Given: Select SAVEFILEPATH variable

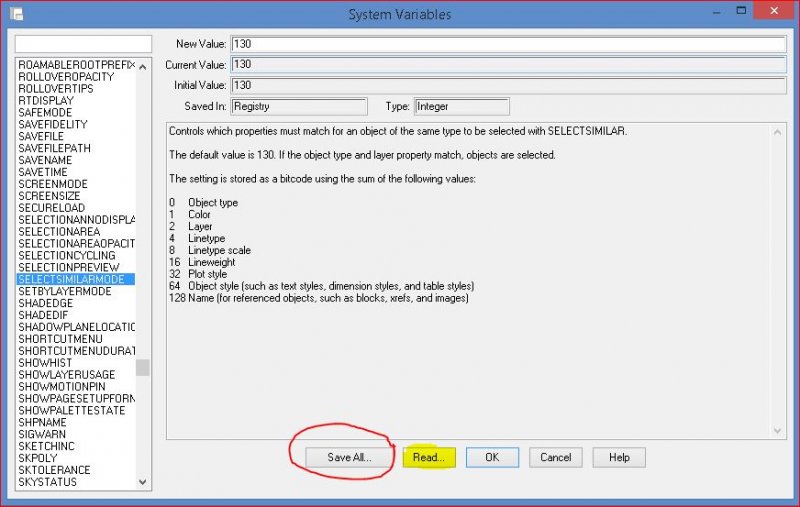Looking at the screenshot, I should click(x=55, y=148).
